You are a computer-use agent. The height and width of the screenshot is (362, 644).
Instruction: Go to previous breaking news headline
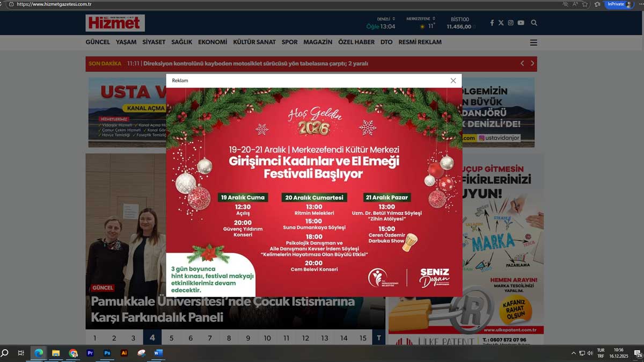tap(522, 63)
